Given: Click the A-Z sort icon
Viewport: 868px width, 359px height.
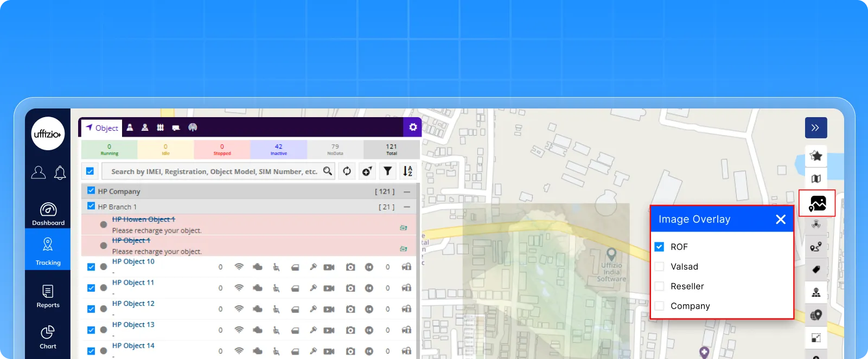Looking at the screenshot, I should (x=407, y=171).
